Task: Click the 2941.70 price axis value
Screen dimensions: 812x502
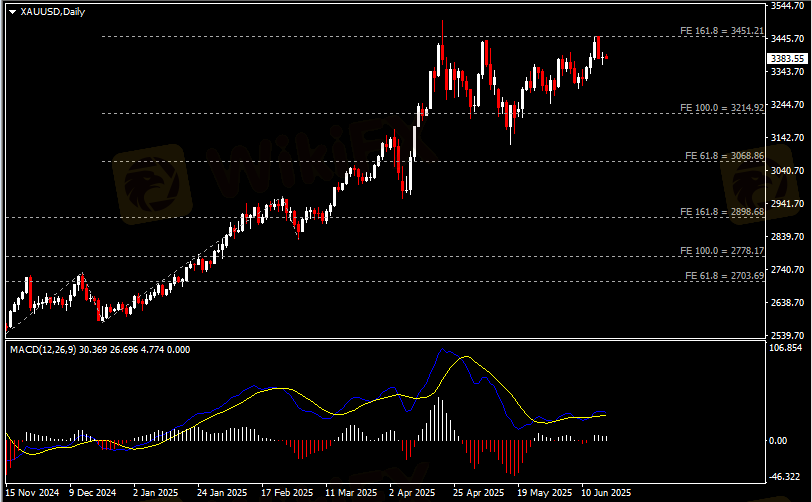Action: [x=787, y=204]
